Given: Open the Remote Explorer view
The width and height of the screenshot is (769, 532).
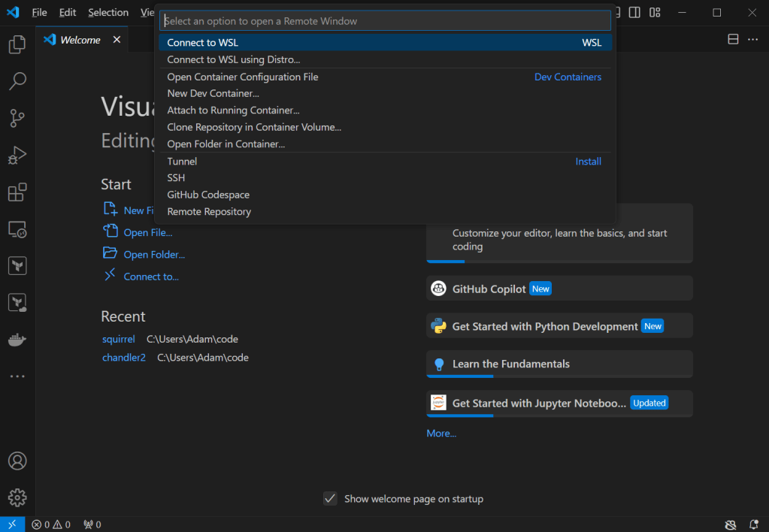Looking at the screenshot, I should pos(17,229).
